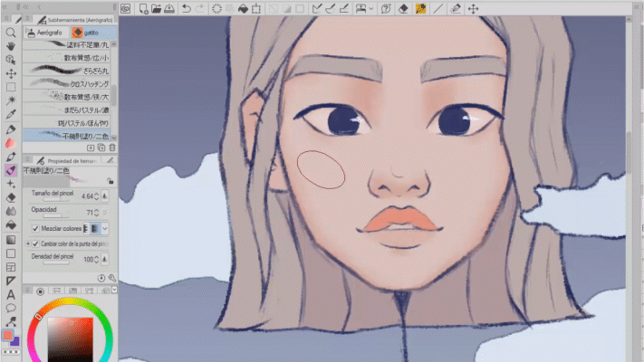Select the 斑パステル/ほんやり brush

pos(66,123)
